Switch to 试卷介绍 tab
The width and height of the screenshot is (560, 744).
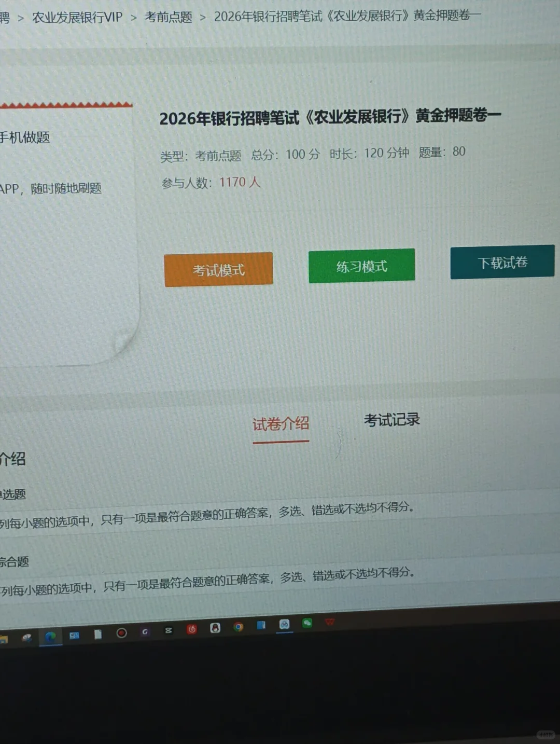click(281, 424)
